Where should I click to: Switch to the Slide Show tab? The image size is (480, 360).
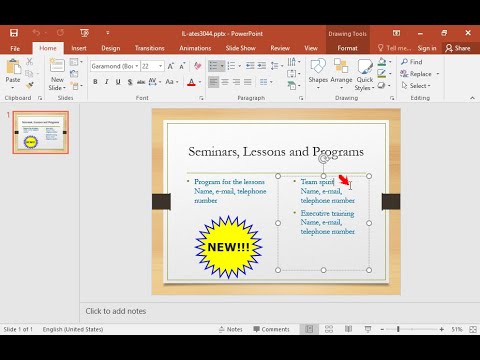[x=240, y=48]
